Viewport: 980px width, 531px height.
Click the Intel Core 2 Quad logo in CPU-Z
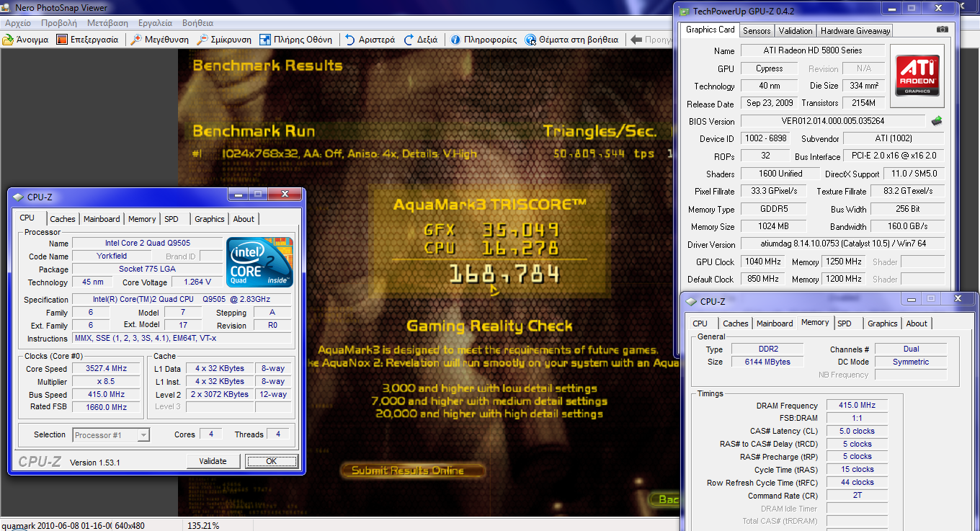259,264
